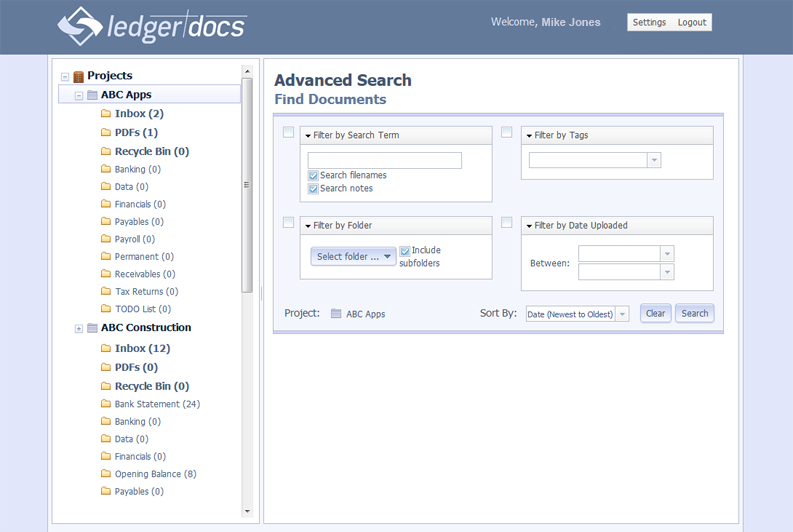
Task: Select ABC Construction Recycle Bin (0) folder
Action: [x=152, y=386]
